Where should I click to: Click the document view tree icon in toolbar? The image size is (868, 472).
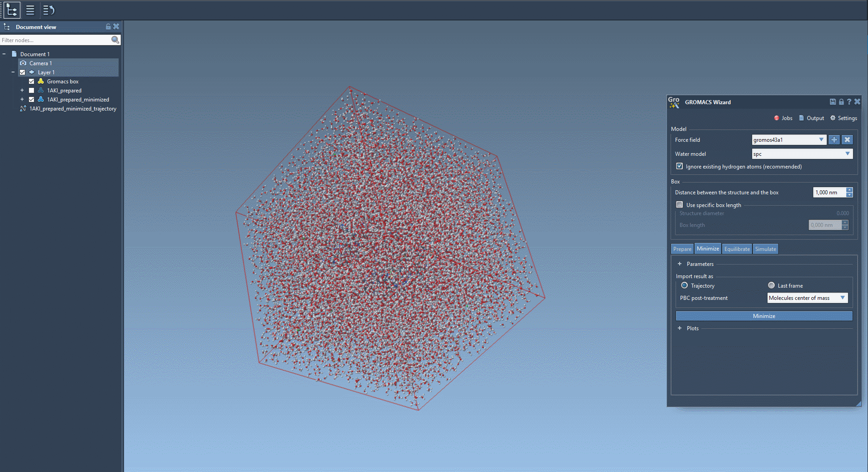12,10
